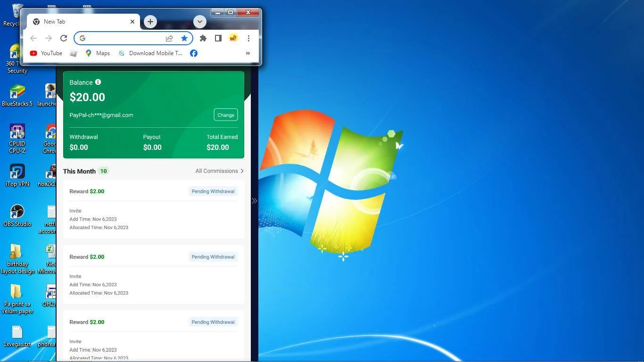The height and width of the screenshot is (362, 644).
Task: Click the Payout $0.00 value
Action: tap(152, 148)
